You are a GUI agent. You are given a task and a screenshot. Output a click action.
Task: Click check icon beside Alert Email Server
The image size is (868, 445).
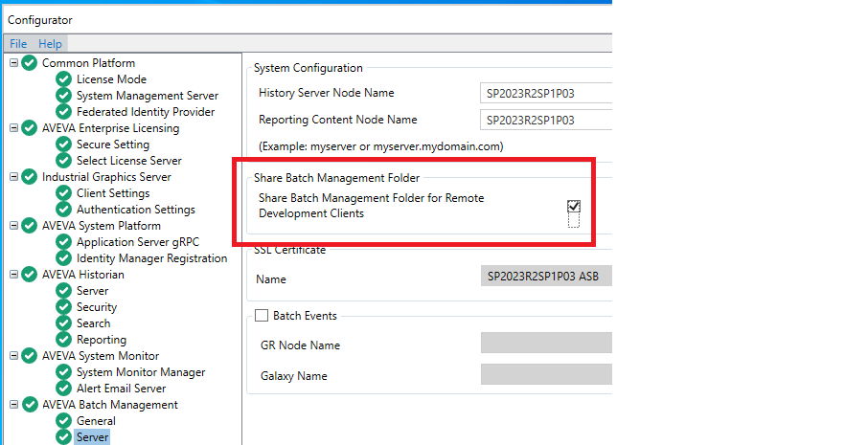tap(63, 389)
